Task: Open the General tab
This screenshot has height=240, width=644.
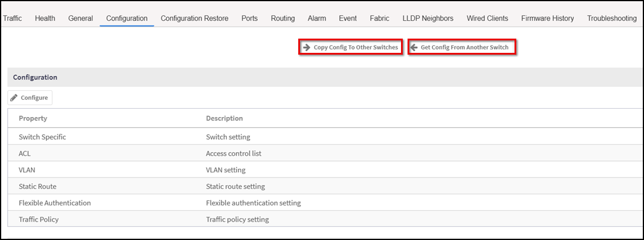Action: [x=81, y=18]
